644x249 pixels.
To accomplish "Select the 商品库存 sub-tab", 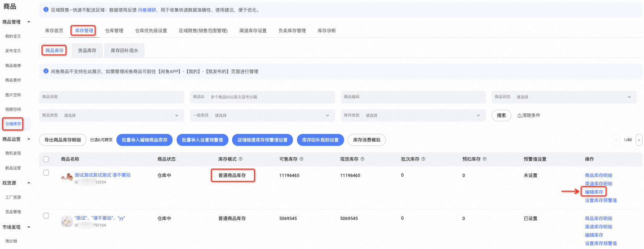I will click(54, 51).
